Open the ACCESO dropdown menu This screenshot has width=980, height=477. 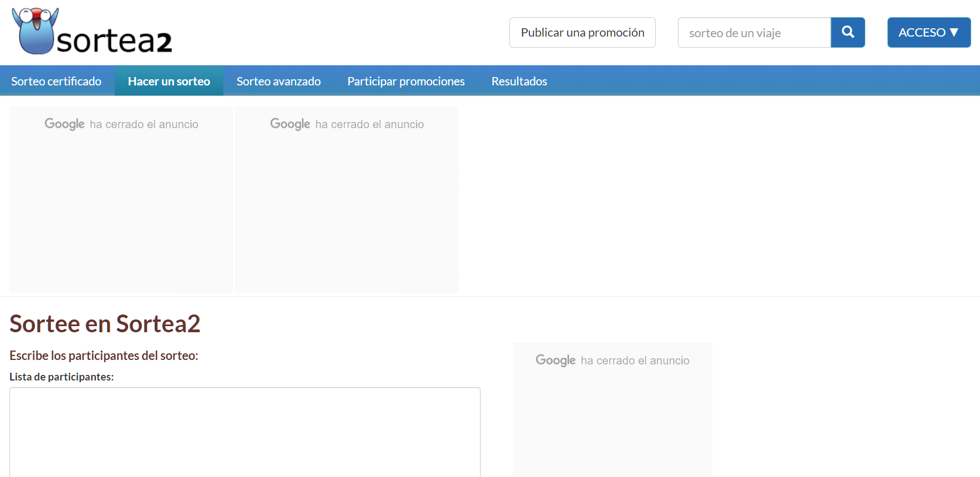[x=928, y=32]
